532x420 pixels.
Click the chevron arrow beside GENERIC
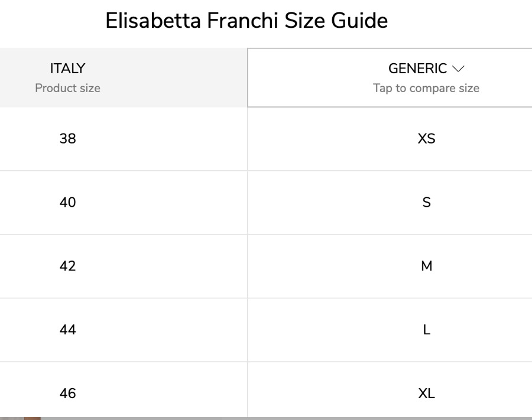click(x=458, y=69)
